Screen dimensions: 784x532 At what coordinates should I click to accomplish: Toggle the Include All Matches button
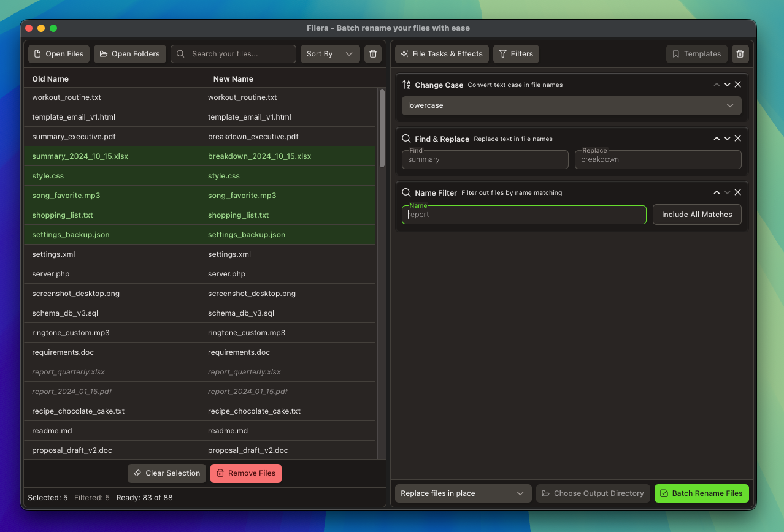(x=697, y=215)
